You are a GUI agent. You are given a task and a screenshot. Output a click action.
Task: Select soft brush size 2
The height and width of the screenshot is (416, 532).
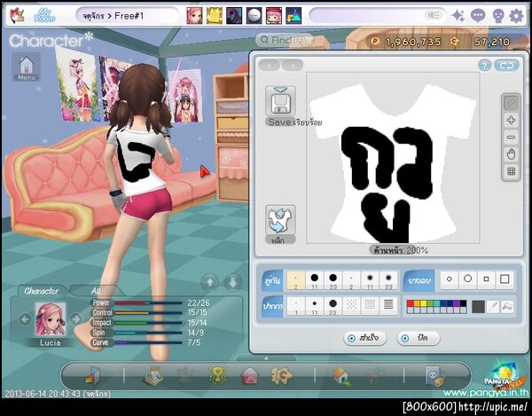[351, 280]
